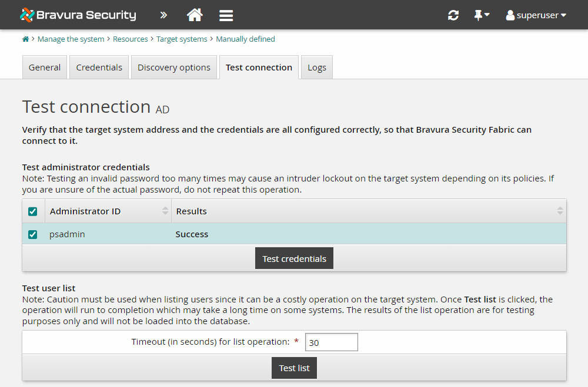The height and width of the screenshot is (387, 588).
Task: Click the superuser account icon
Action: tap(509, 15)
